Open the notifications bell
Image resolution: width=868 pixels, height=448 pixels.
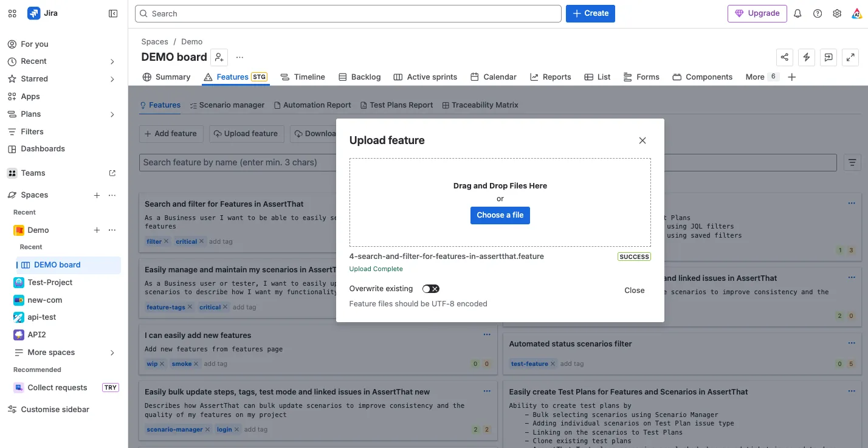[798, 13]
